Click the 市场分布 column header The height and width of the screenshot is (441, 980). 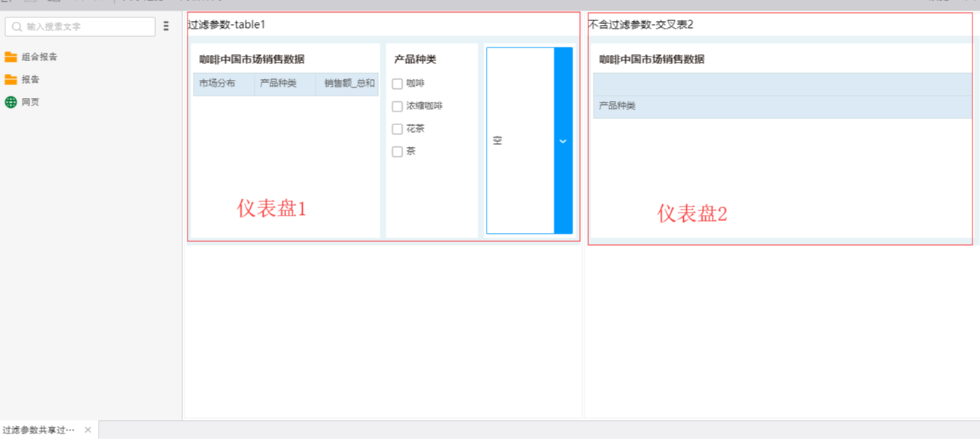click(x=217, y=84)
